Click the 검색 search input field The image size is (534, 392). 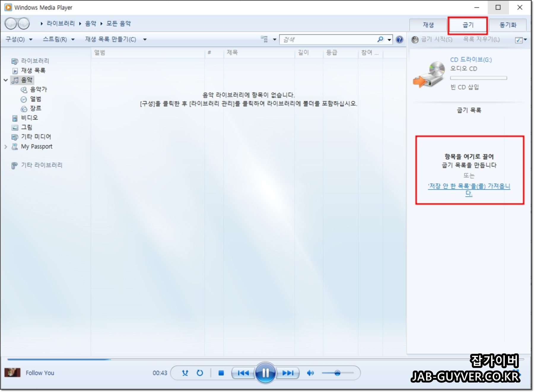[x=328, y=39]
